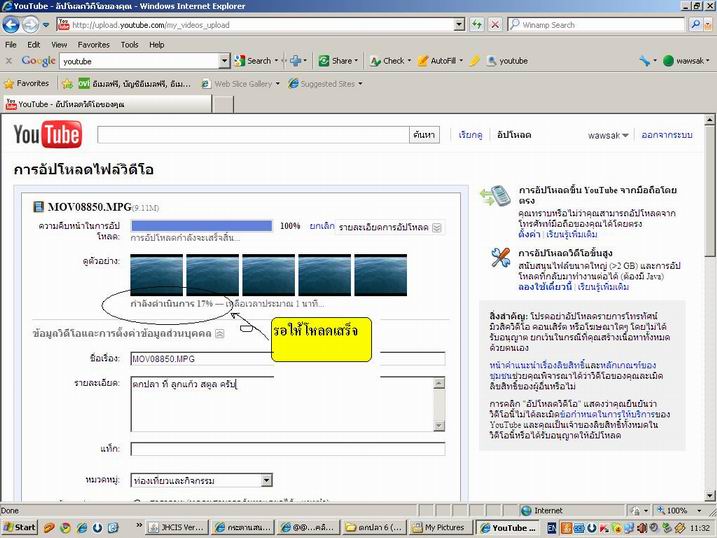Click the Google toolbar AutoFill button
This screenshot has width=717, height=538.
pyautogui.click(x=441, y=61)
